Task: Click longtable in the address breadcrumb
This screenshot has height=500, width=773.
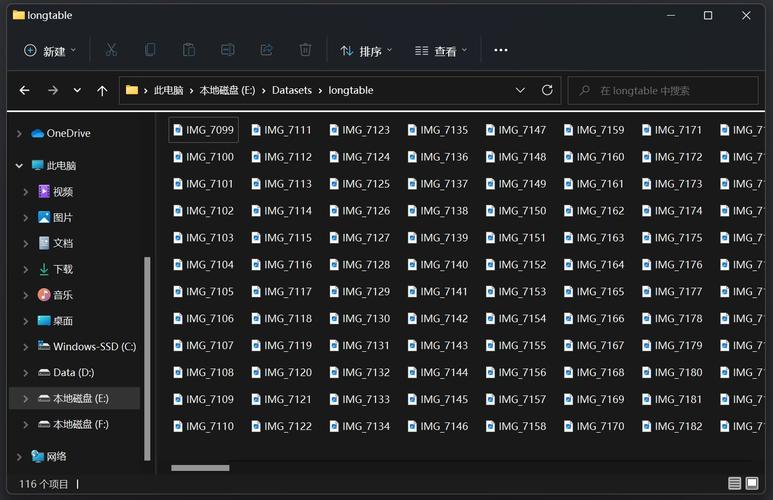Action: click(x=351, y=90)
